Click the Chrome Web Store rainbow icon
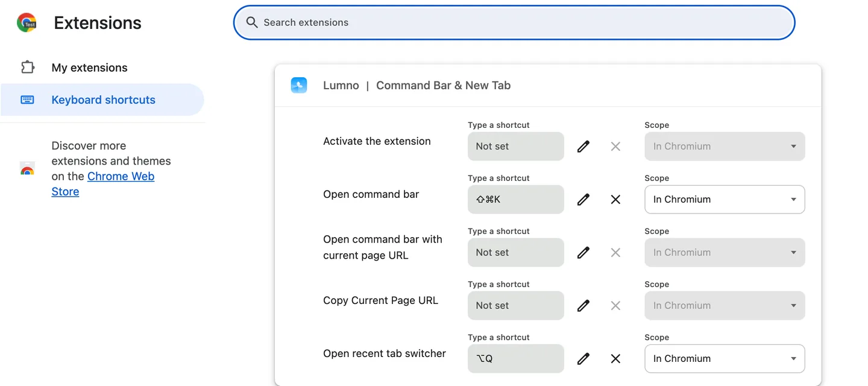 coord(27,168)
